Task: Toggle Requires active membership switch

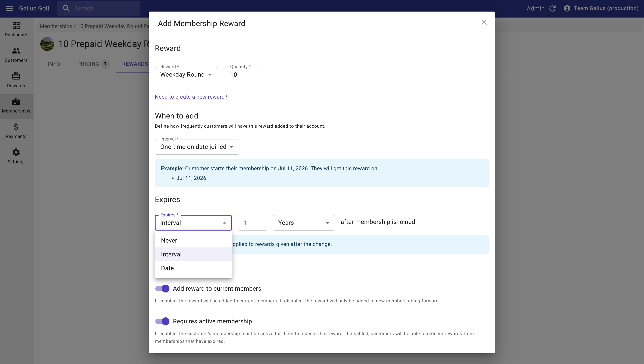Action: 162,321
